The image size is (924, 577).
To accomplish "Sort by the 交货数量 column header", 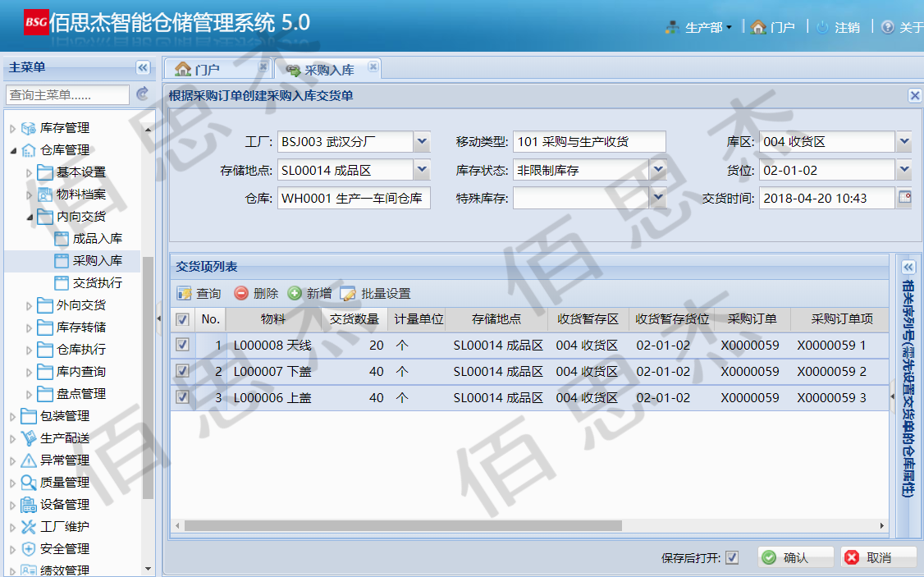I will point(355,318).
